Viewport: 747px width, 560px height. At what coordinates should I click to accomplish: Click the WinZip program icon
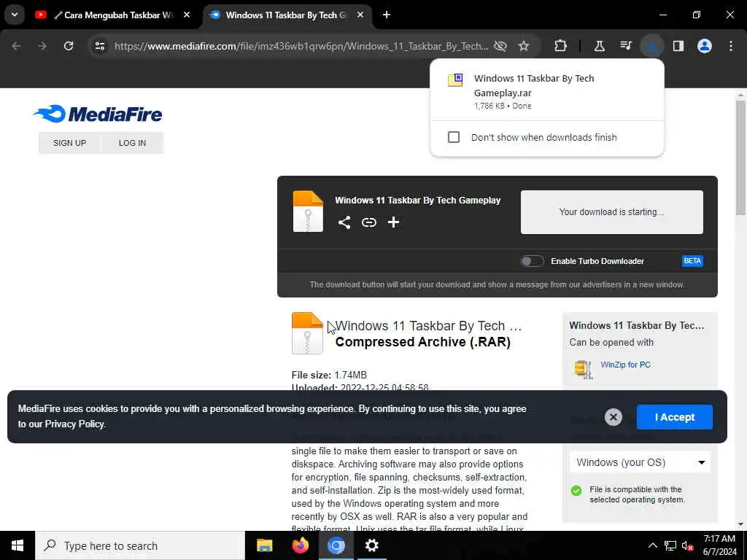coord(583,369)
